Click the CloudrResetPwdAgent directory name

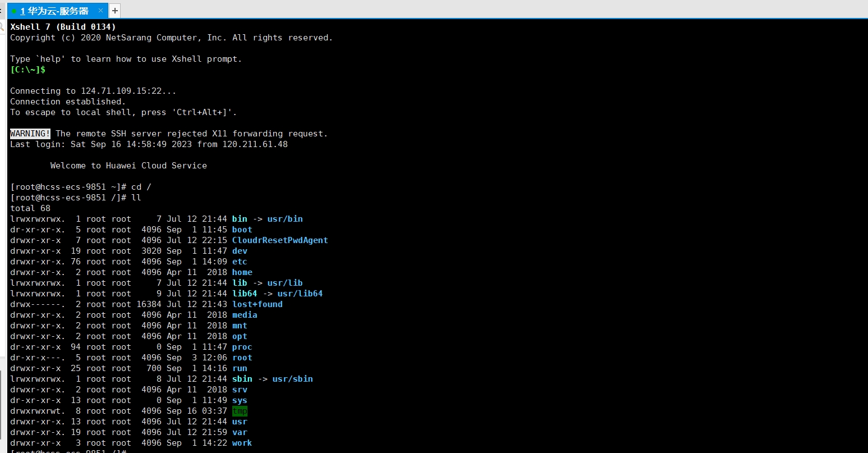[x=280, y=240]
